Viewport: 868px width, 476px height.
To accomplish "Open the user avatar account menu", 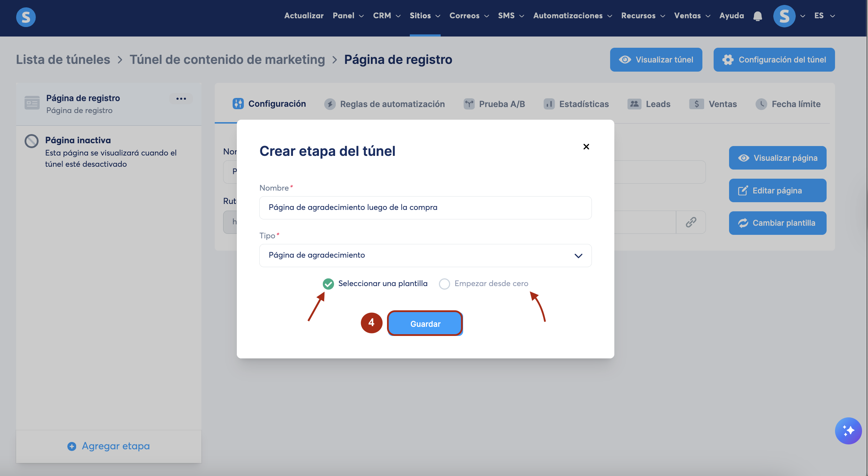I will pos(784,16).
